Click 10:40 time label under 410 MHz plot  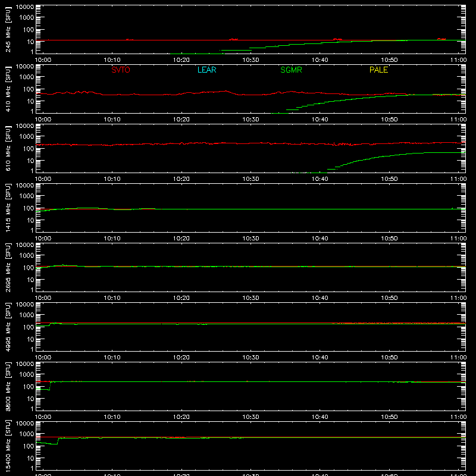coord(320,120)
